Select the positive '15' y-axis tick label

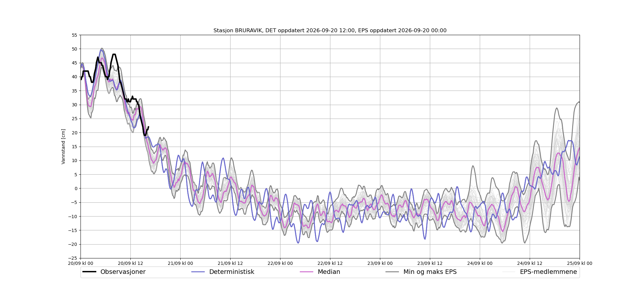(x=74, y=147)
